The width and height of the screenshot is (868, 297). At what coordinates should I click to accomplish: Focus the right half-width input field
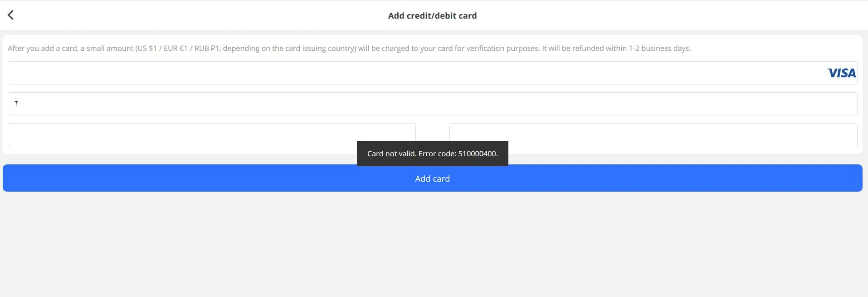pyautogui.click(x=653, y=134)
